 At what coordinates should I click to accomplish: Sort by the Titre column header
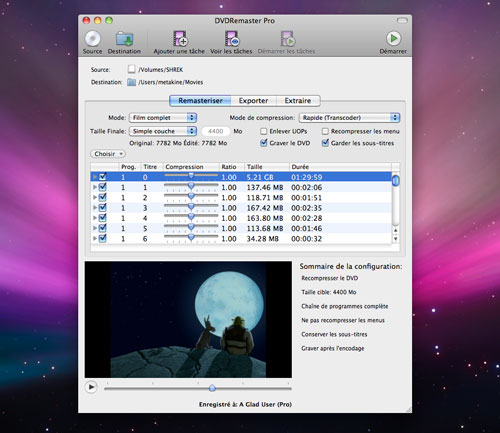click(x=152, y=167)
